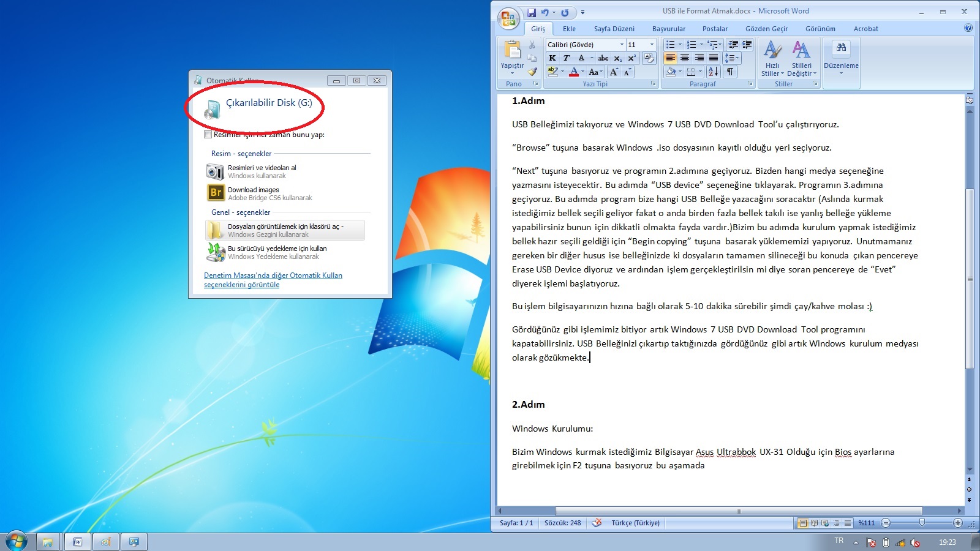Copy selection with the copy icon
Image resolution: width=980 pixels, height=551 pixels.
pyautogui.click(x=532, y=58)
